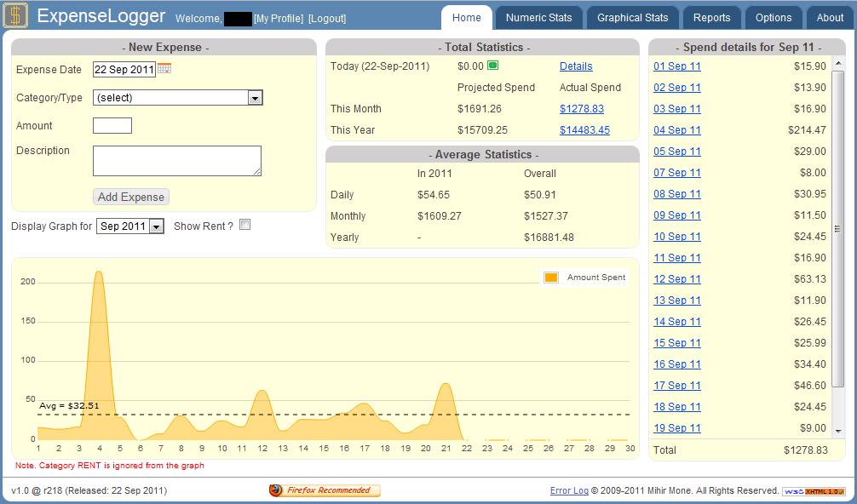The width and height of the screenshot is (857, 504).
Task: Toggle the Show Rent checkbox
Action: [245, 226]
